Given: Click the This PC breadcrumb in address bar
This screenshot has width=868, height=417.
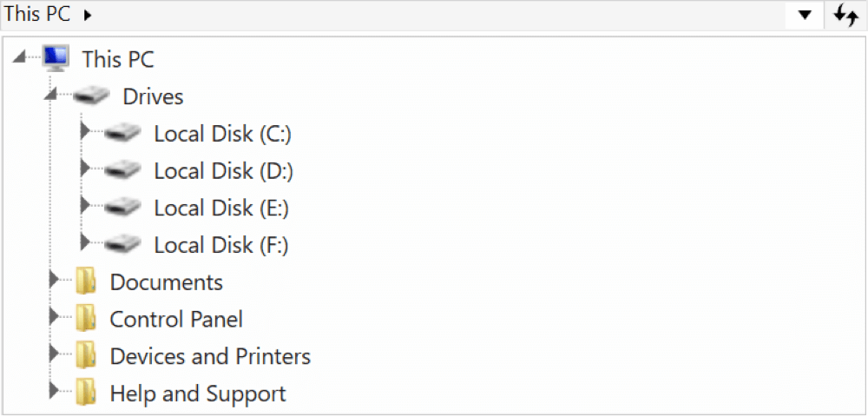Looking at the screenshot, I should pyautogui.click(x=37, y=15).
